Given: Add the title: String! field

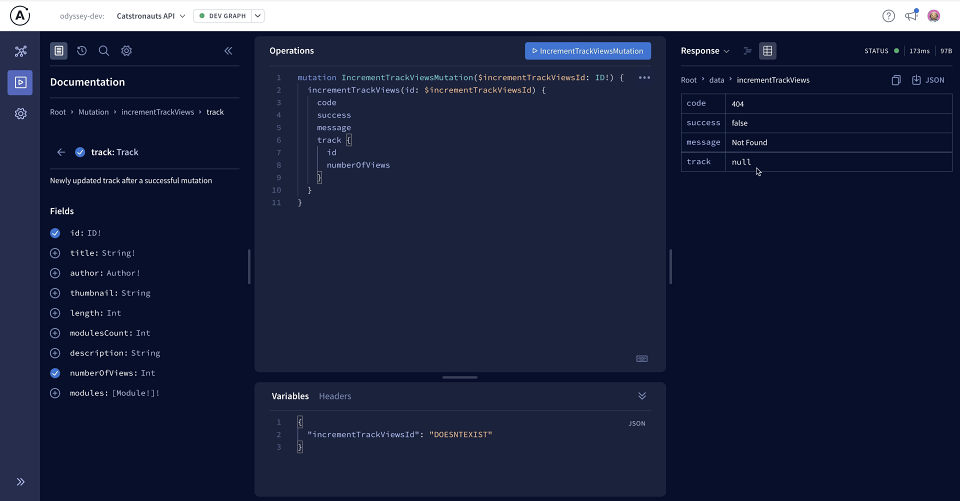Looking at the screenshot, I should (x=55, y=253).
